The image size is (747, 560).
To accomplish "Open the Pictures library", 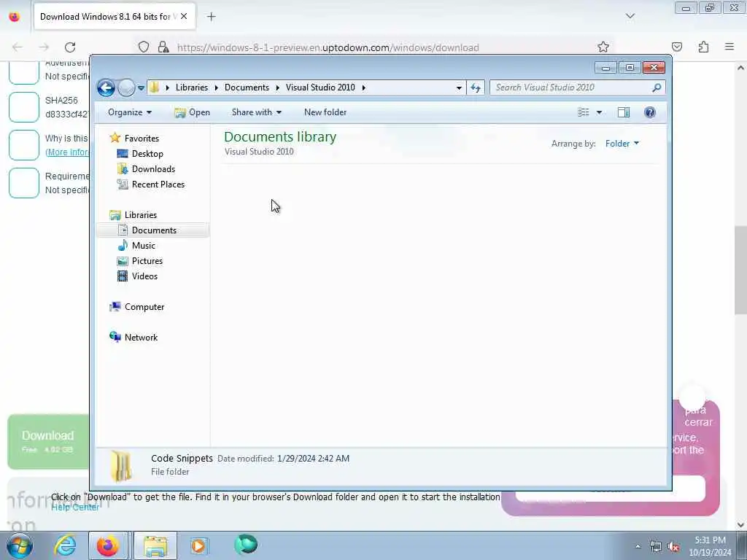I will click(147, 261).
